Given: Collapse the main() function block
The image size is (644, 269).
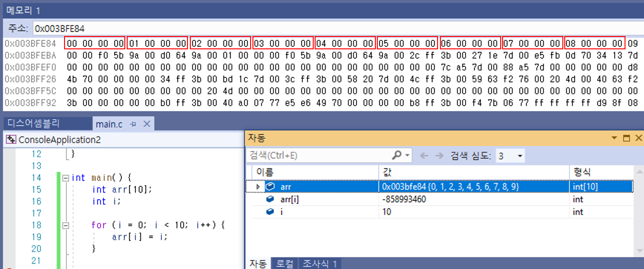Looking at the screenshot, I should point(66,178).
